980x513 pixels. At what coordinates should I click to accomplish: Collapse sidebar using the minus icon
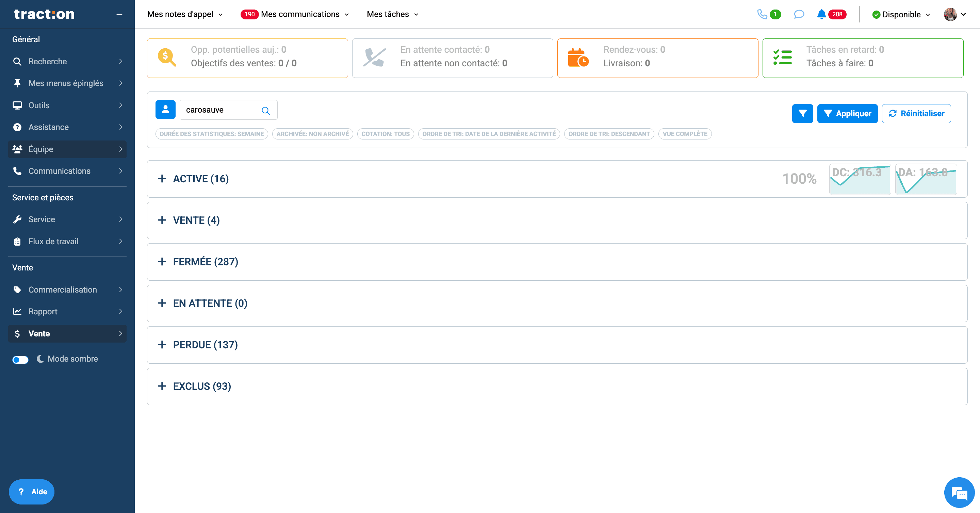(x=119, y=14)
